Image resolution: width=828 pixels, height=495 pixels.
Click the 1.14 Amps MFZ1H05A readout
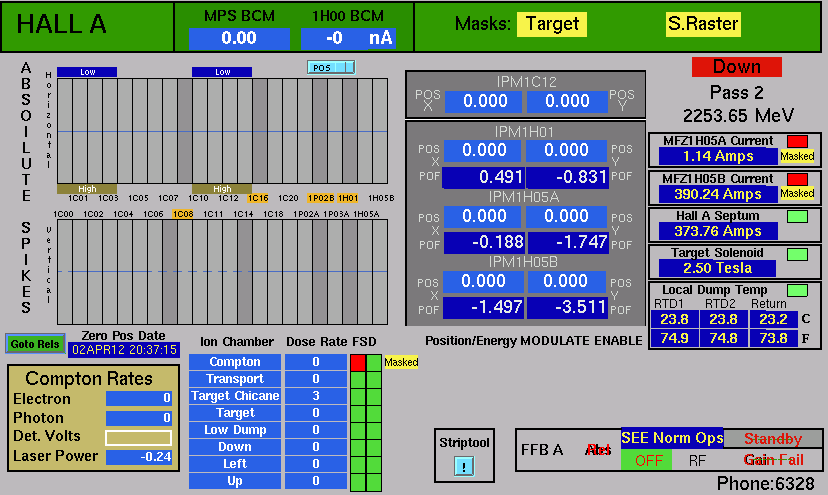point(718,156)
